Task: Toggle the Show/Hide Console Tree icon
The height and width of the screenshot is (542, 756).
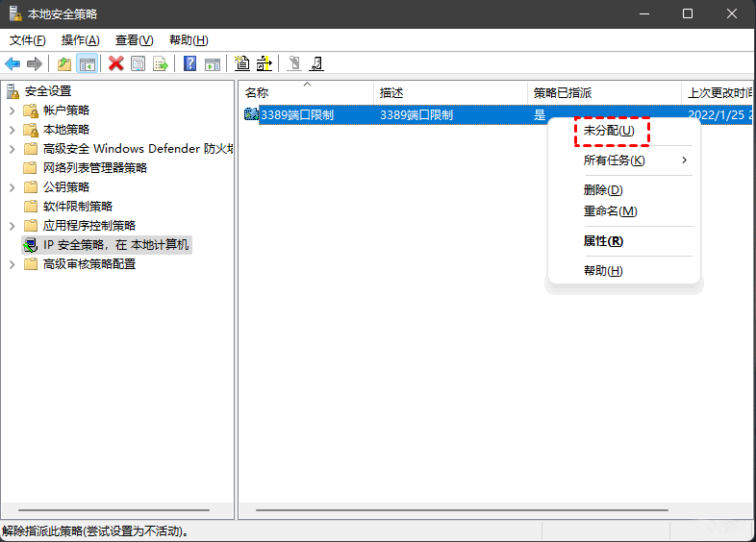Action: coord(88,63)
